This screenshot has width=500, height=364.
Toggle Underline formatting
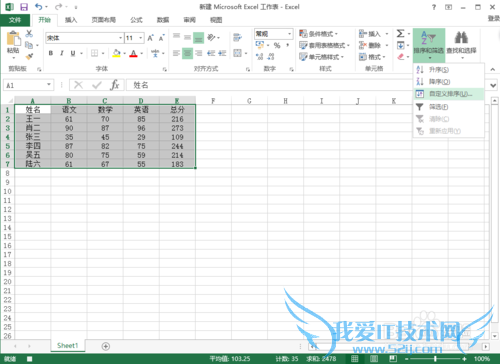click(x=73, y=53)
